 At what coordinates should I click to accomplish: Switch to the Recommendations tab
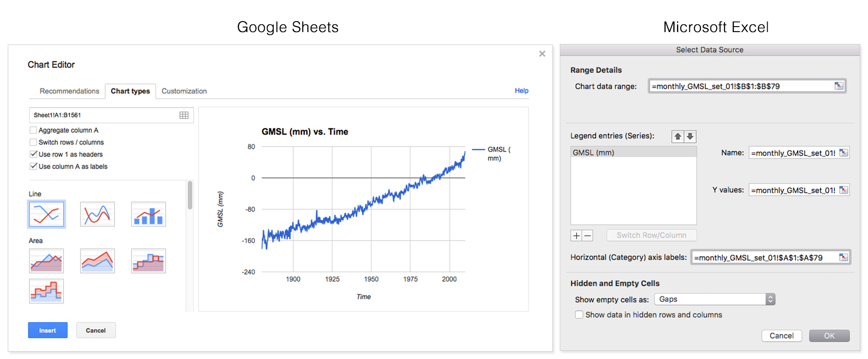coord(69,91)
